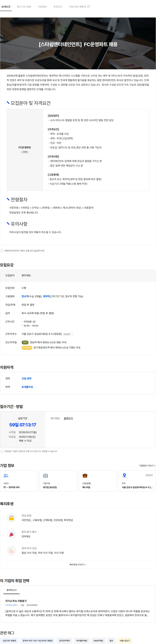Click chevron after 근무지주소 지도보기

[x=72, y=334]
